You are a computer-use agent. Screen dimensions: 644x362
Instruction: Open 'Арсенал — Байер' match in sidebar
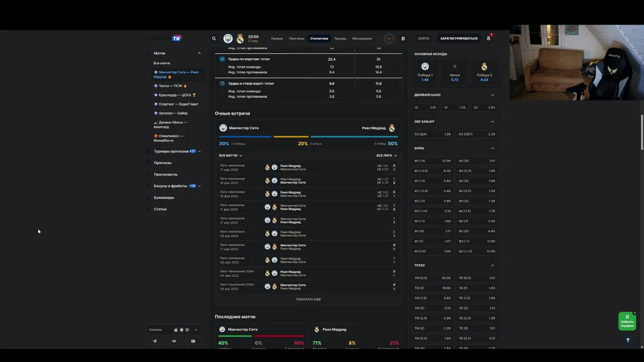[x=171, y=113]
